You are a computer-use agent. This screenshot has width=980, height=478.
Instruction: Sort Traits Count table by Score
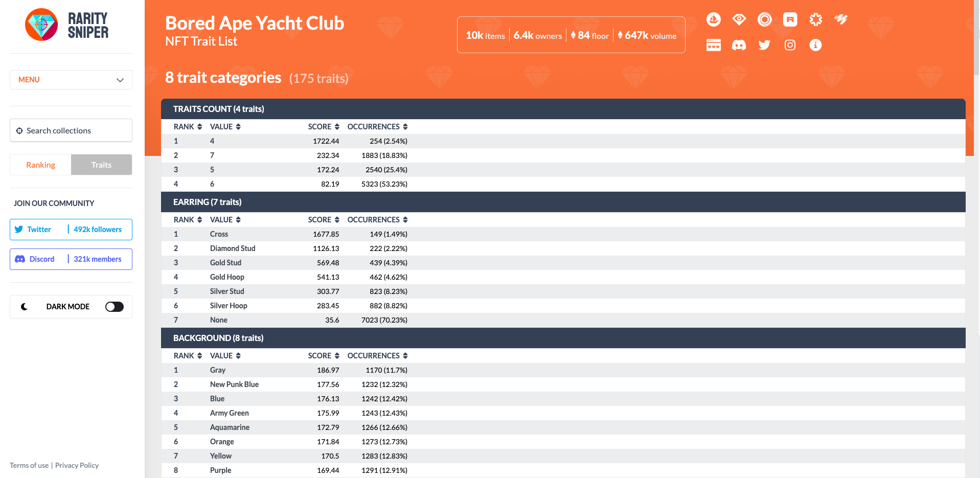(324, 127)
